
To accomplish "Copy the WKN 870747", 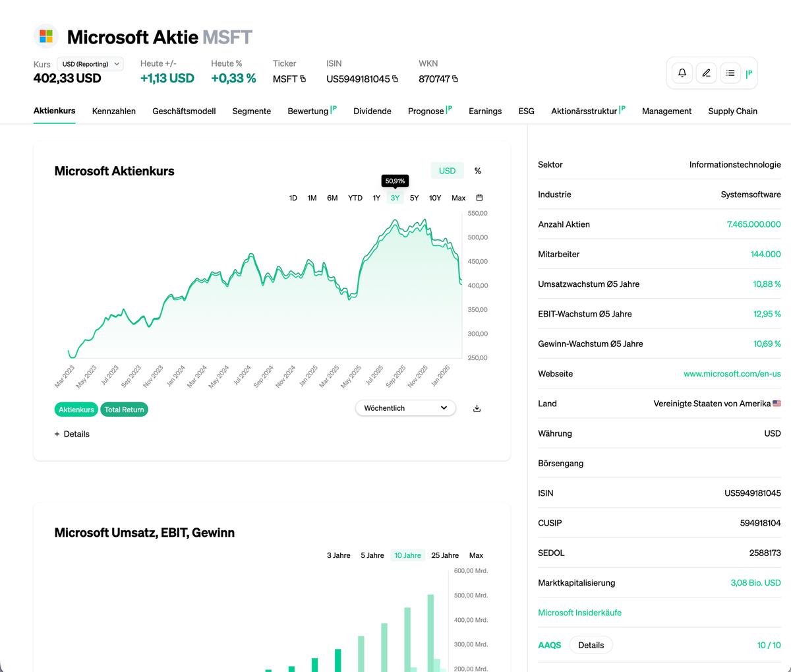I will [455, 79].
